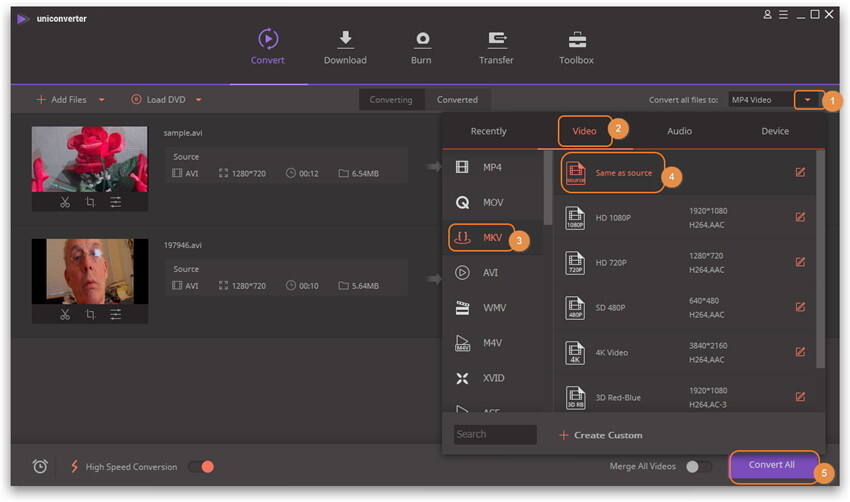Select the Video tab
The height and width of the screenshot is (502, 850).
[x=584, y=131]
